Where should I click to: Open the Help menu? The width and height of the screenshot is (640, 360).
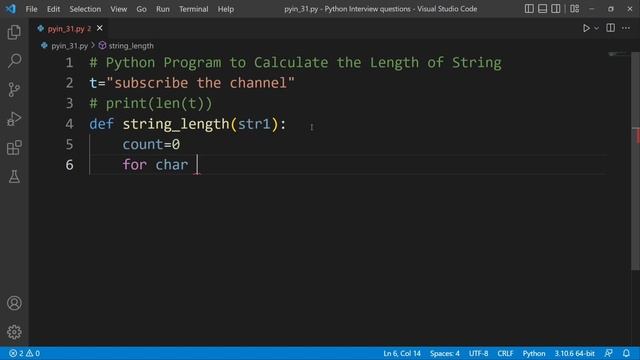(x=225, y=9)
